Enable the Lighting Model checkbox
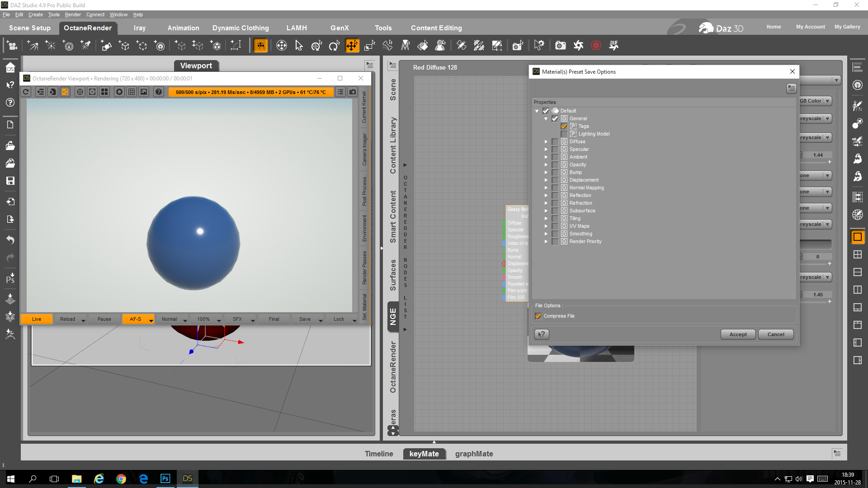Viewport: 868px width, 488px height. tap(564, 134)
